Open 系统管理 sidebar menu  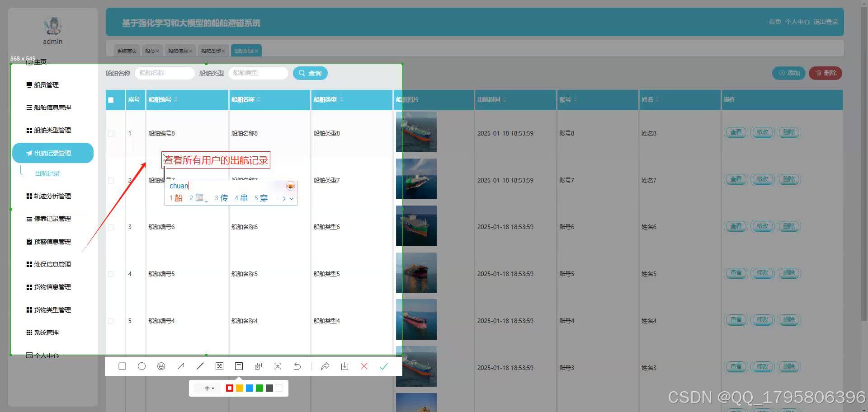coord(52,332)
